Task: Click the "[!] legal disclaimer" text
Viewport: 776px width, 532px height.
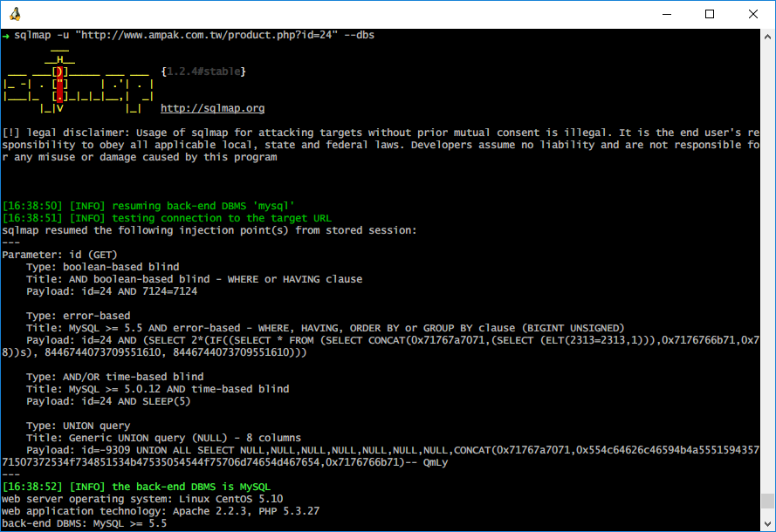Action: tap(65, 133)
